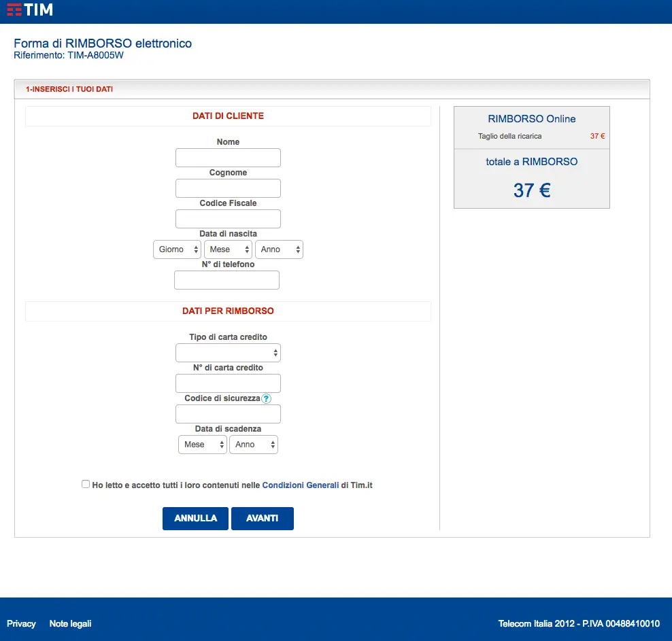This screenshot has width=672, height=641.
Task: Open the Condizioni Generali link
Action: pyautogui.click(x=301, y=485)
